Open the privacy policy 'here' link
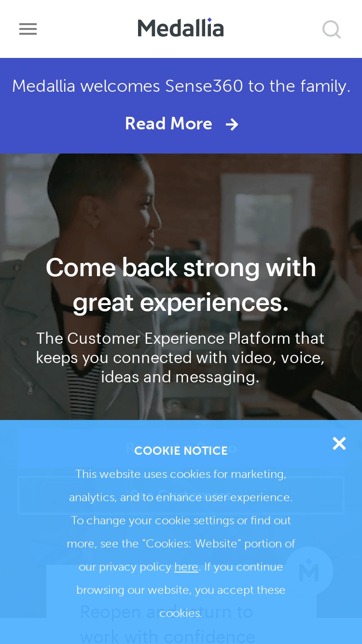 [x=186, y=567]
